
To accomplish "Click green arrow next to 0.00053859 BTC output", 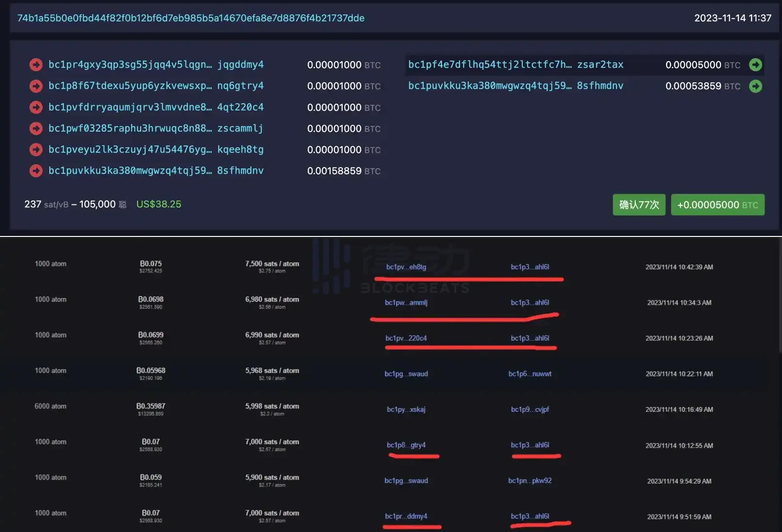I will [755, 86].
